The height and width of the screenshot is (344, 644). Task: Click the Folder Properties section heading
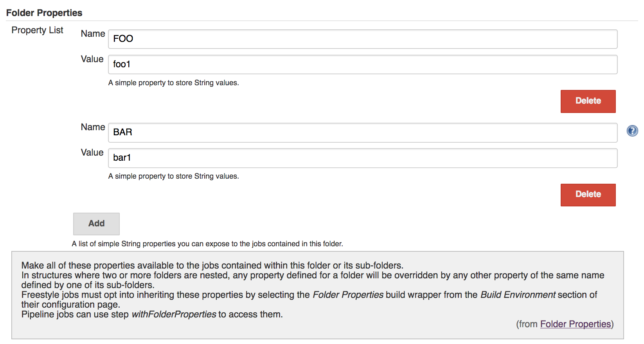point(44,13)
